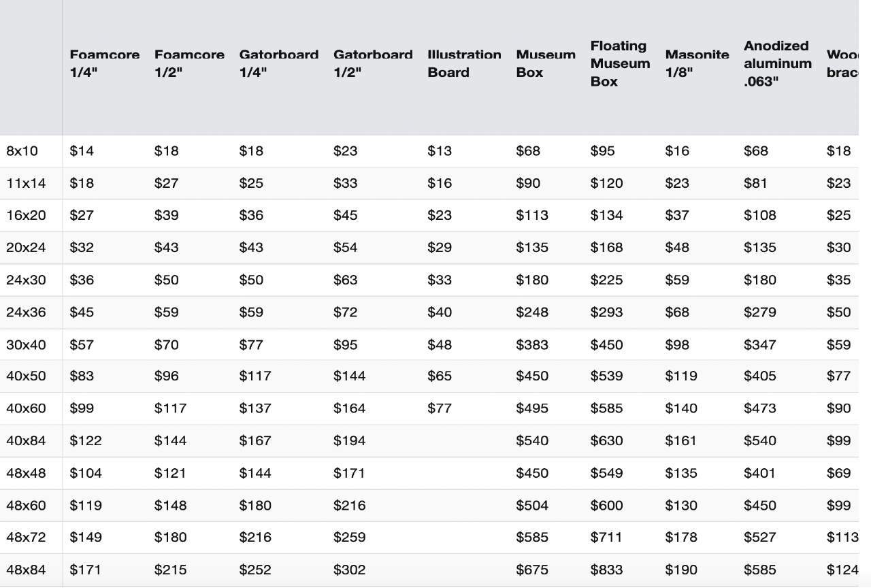Select the $77 Illustration Board price
This screenshot has width=871, height=588.
pos(440,408)
